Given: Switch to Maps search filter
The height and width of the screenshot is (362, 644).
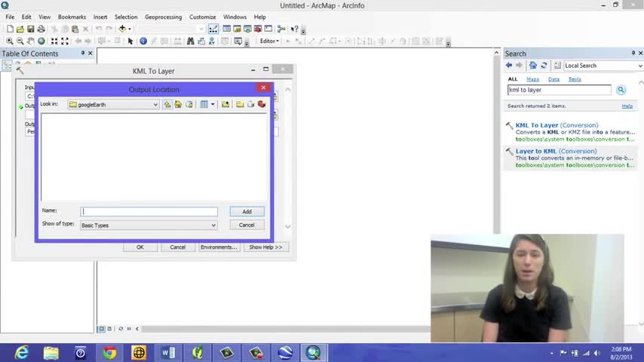Looking at the screenshot, I should coord(532,79).
